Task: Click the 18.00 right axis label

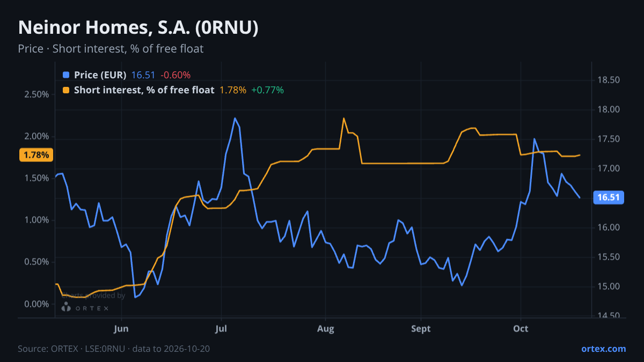Action: 609,110
